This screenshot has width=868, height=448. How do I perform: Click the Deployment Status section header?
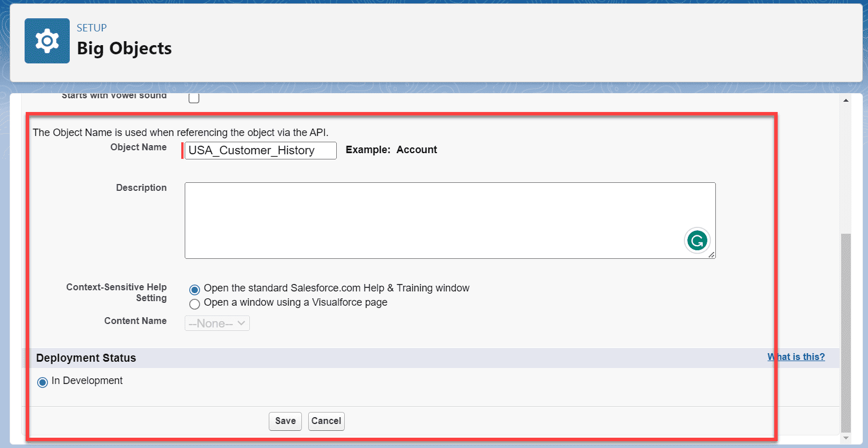tap(86, 358)
